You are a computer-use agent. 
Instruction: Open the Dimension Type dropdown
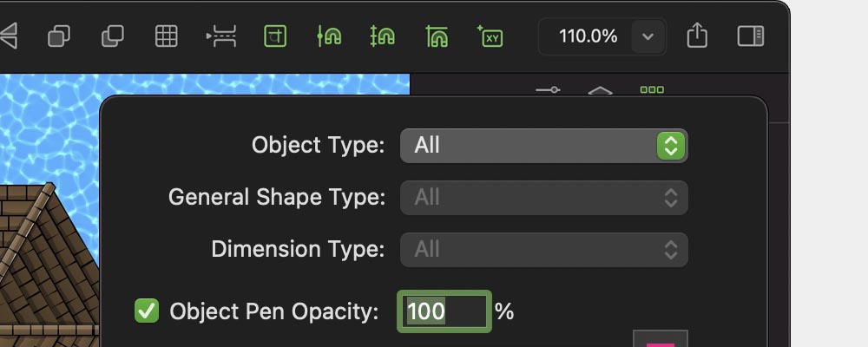tap(543, 250)
